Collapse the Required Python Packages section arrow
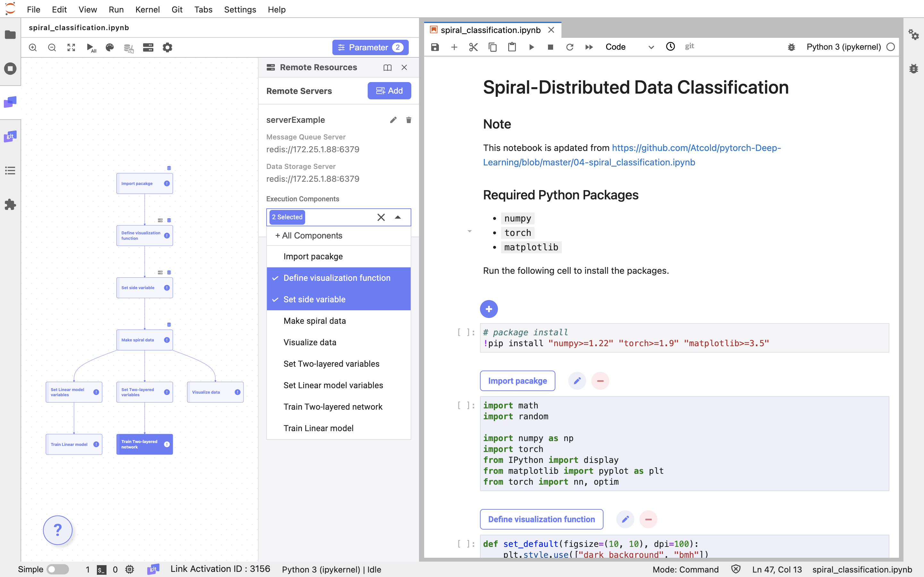This screenshot has width=924, height=577. [x=470, y=231]
